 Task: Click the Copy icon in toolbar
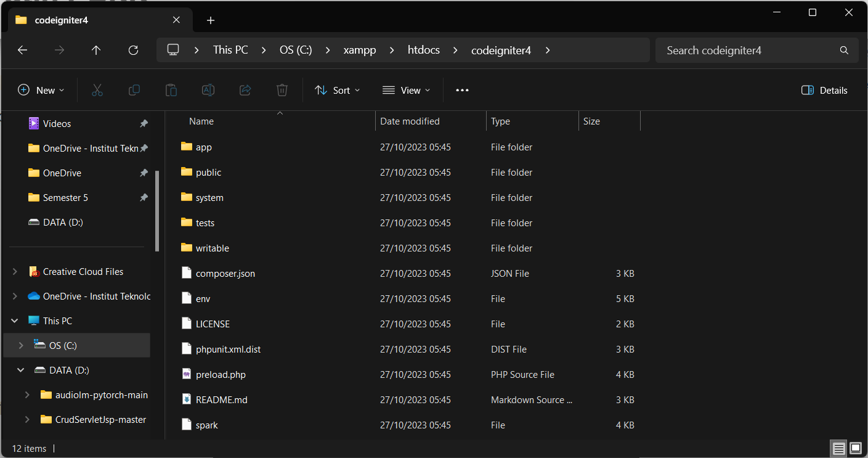(x=134, y=90)
